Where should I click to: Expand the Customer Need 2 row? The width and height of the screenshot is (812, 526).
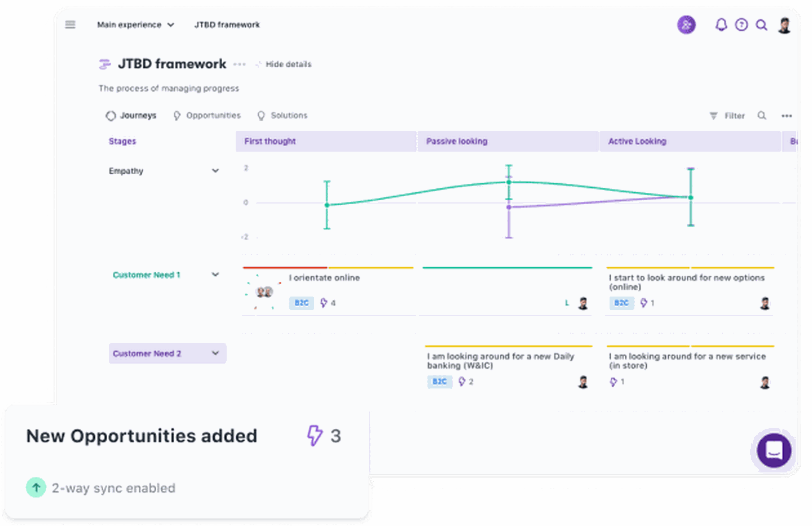(214, 353)
